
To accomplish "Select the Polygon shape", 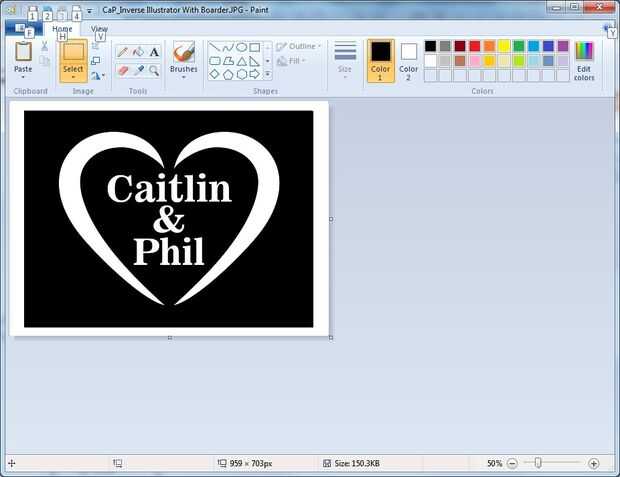I will click(228, 61).
